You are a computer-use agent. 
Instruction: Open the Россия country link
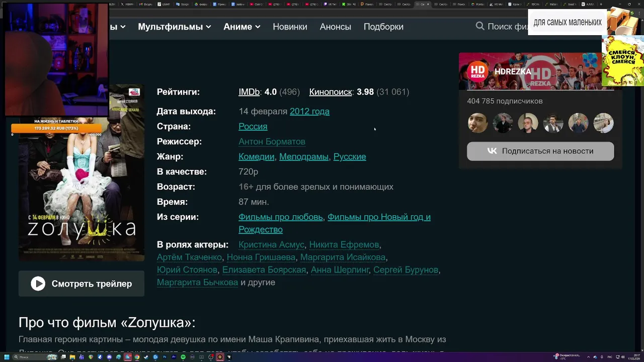(253, 127)
